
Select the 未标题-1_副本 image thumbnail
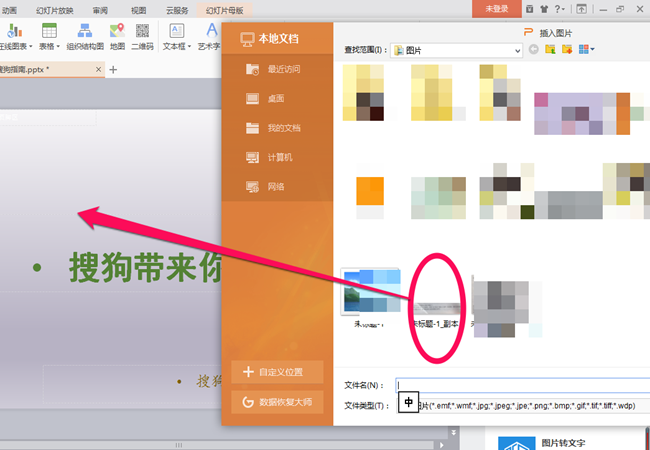click(436, 311)
